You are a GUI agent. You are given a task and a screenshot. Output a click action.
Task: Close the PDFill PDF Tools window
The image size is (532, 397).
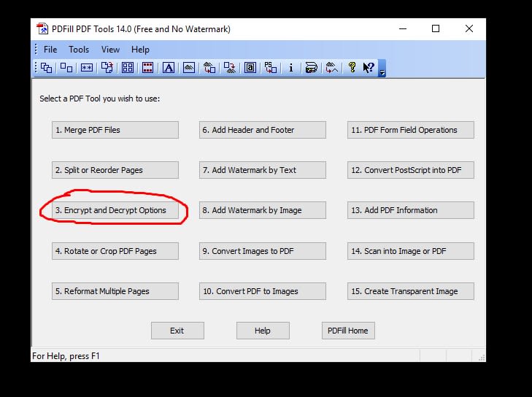point(469,29)
